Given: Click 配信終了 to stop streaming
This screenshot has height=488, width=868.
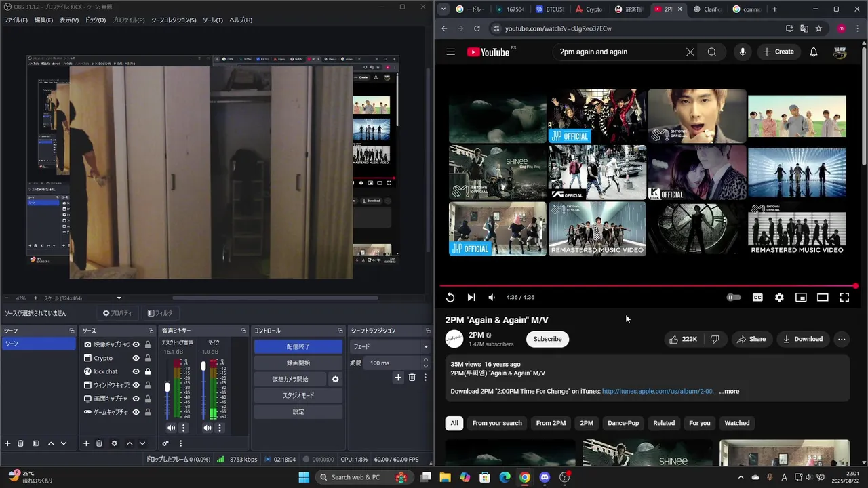Looking at the screenshot, I should tap(298, 346).
